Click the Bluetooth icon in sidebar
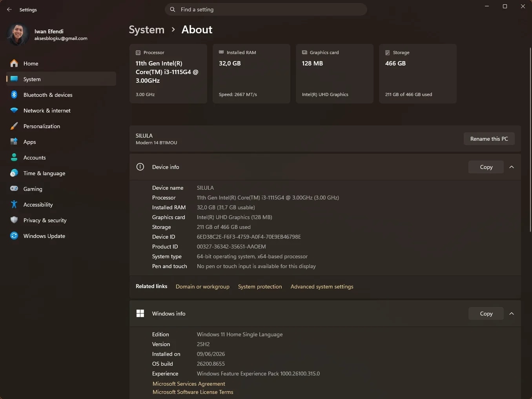532x399 pixels. click(14, 94)
